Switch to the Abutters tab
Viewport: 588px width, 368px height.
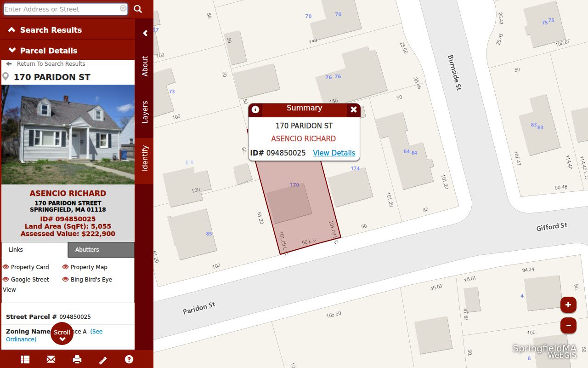101,250
